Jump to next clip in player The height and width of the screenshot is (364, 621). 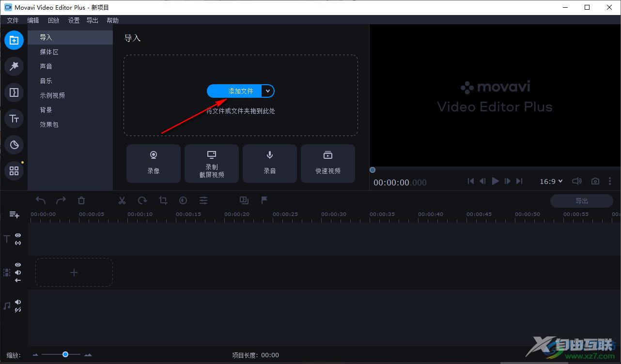coord(519,181)
